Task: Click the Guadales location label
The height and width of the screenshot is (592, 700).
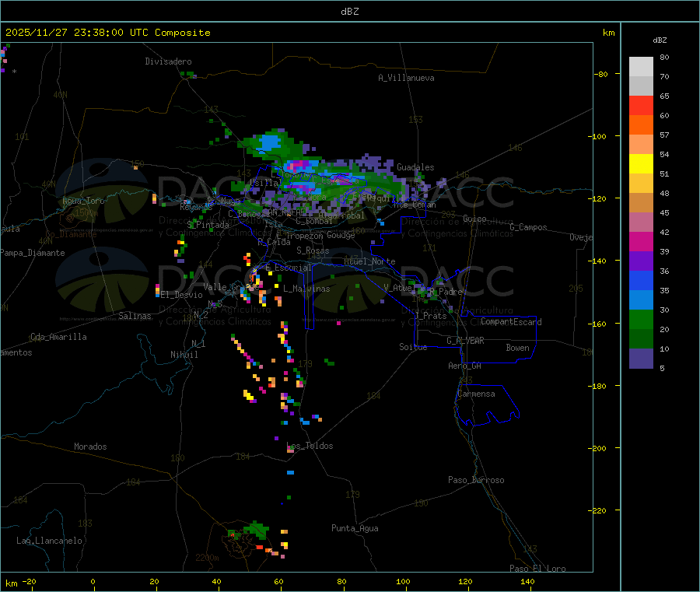Action: (415, 167)
